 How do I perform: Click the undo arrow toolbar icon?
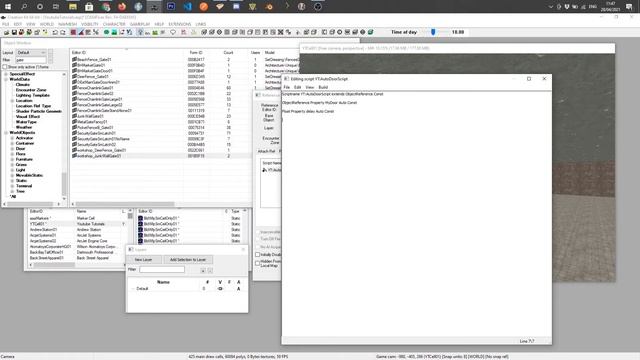55,32
